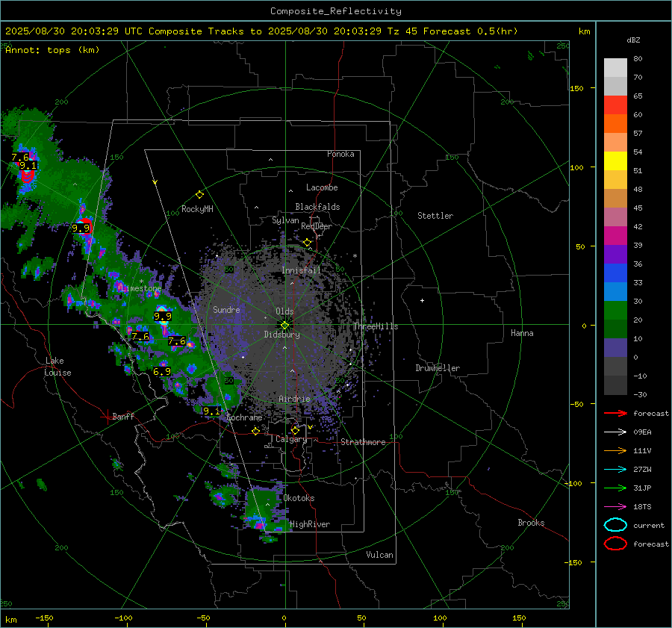
Task: Click the Composite_Reflectivity title
Action: coord(335,11)
